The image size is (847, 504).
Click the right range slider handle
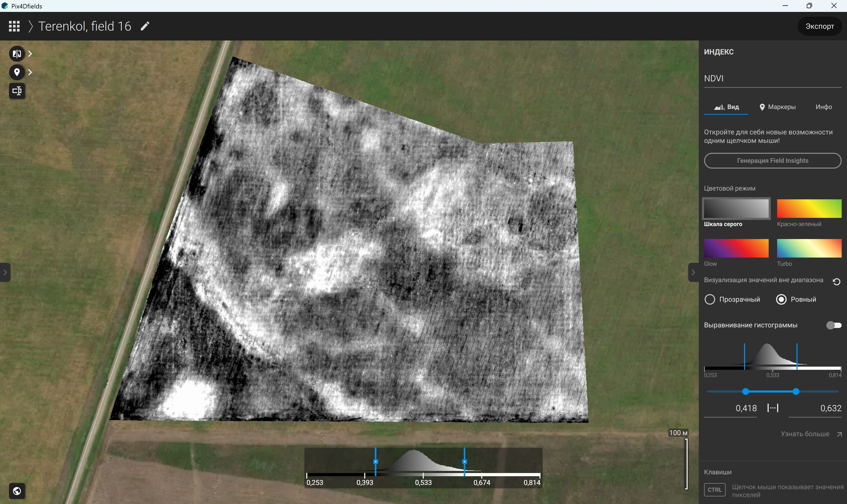[x=796, y=391]
